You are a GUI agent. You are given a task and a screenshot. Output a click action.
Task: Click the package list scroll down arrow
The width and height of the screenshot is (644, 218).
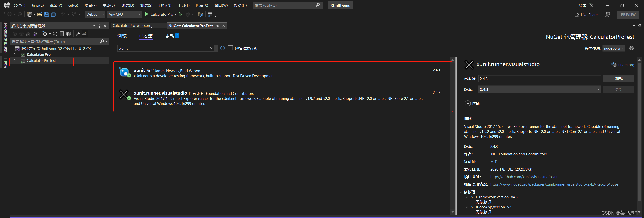453,212
